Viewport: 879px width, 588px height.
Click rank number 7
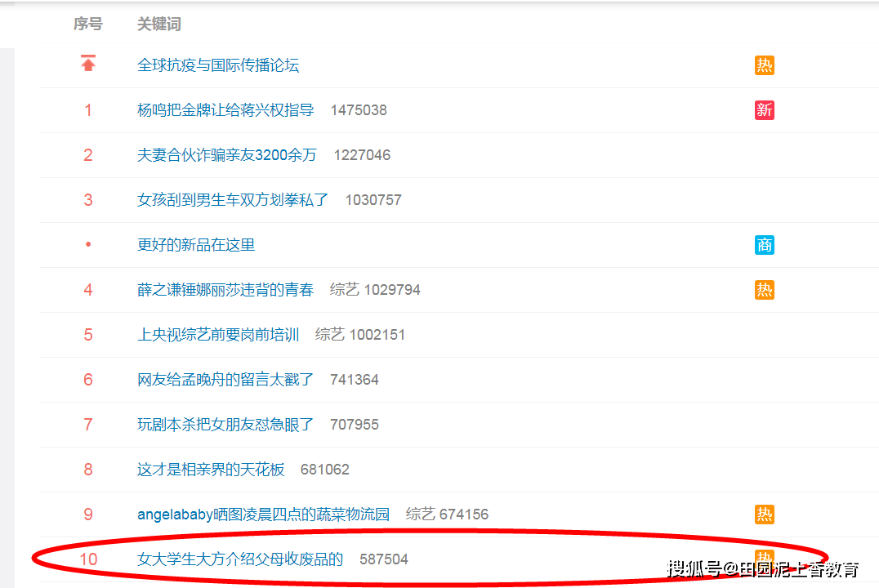point(88,425)
